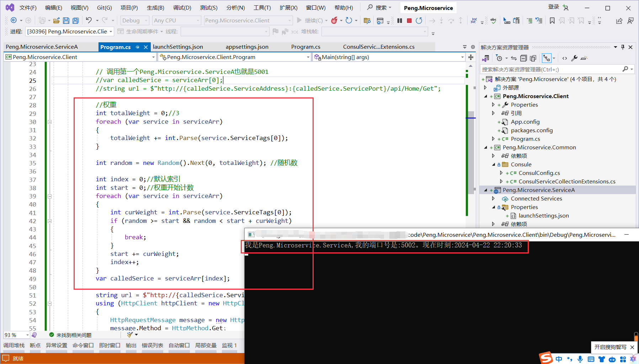Click the Navigate Backward arrow icon
This screenshot has height=364, width=639.
click(14, 21)
